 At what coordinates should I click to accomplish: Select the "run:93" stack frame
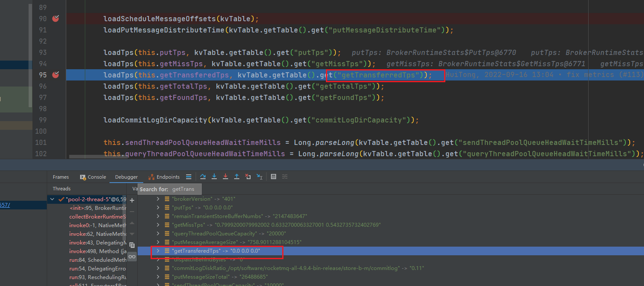[x=97, y=277]
